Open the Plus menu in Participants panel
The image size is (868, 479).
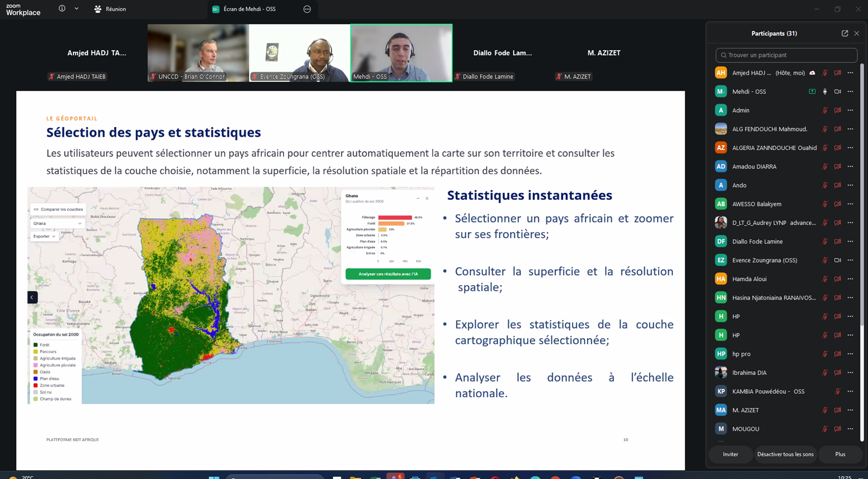click(x=840, y=454)
